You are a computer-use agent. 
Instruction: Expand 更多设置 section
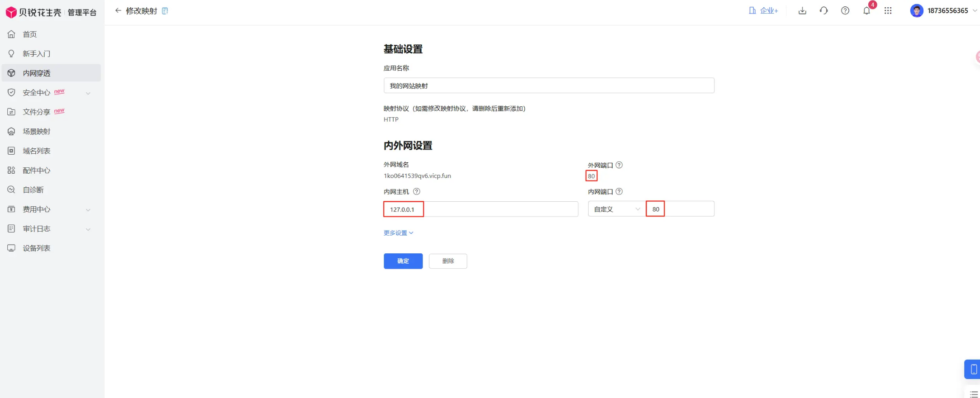click(x=398, y=233)
